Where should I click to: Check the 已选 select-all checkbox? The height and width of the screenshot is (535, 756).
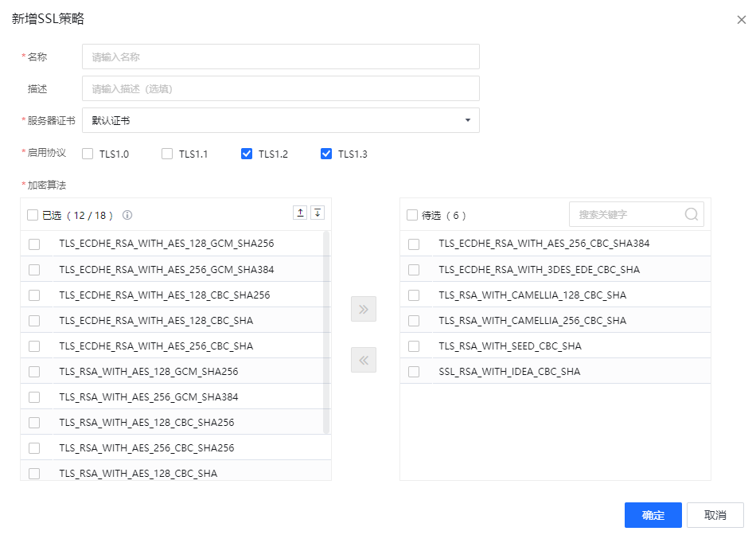click(x=33, y=213)
